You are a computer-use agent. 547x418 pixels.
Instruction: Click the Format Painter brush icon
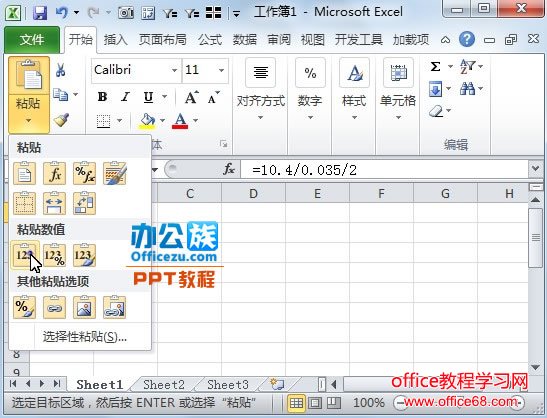pos(61,120)
